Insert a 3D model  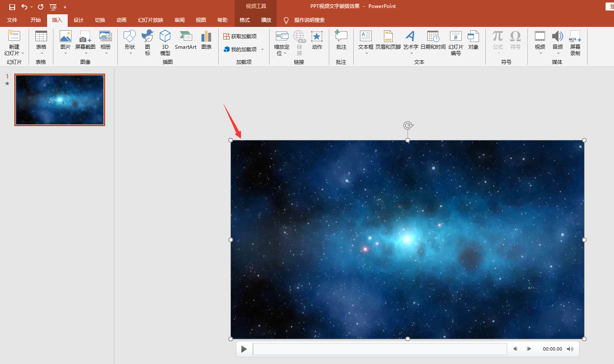(165, 42)
